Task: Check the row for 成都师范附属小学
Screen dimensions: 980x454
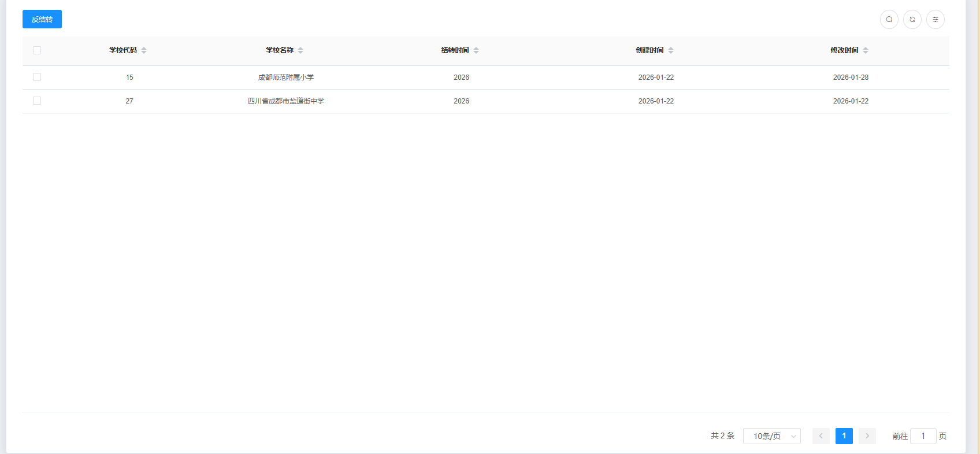Action: click(x=37, y=77)
